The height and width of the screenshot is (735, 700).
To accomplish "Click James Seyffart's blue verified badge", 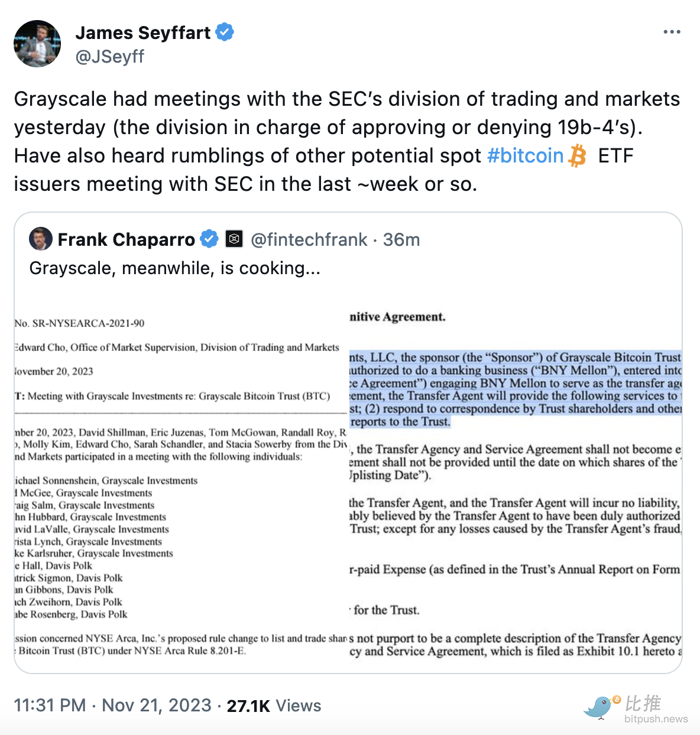I will (x=225, y=32).
